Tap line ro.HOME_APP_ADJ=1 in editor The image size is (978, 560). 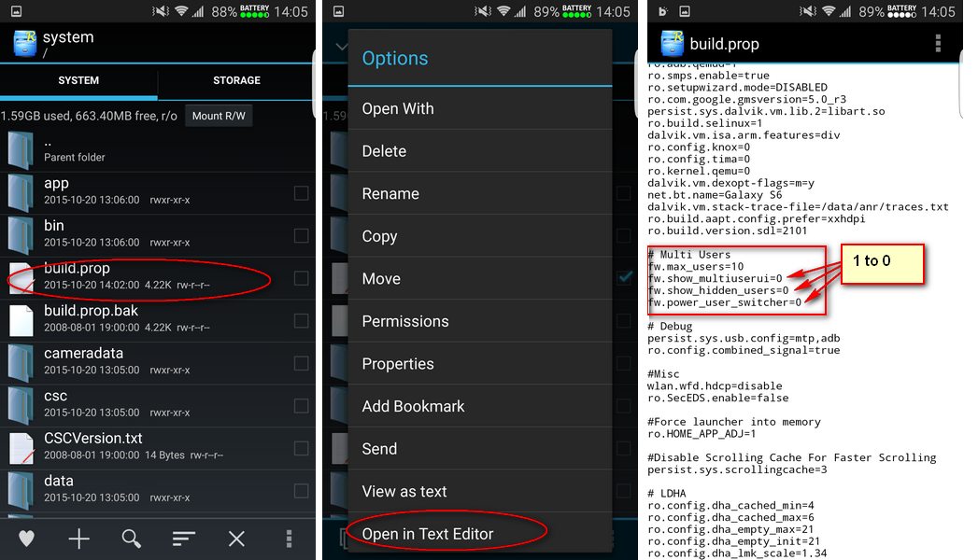click(x=702, y=434)
